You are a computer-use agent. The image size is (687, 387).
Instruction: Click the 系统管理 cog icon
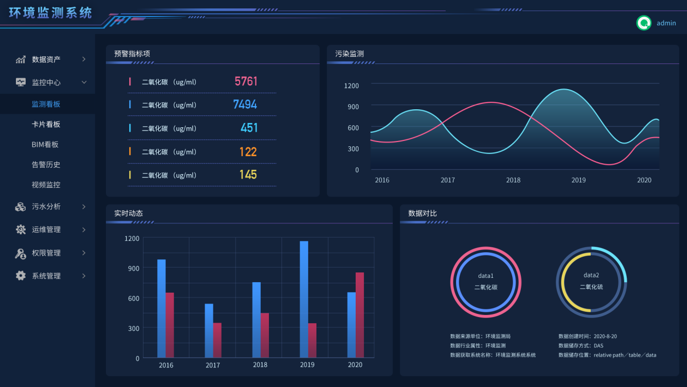21,276
